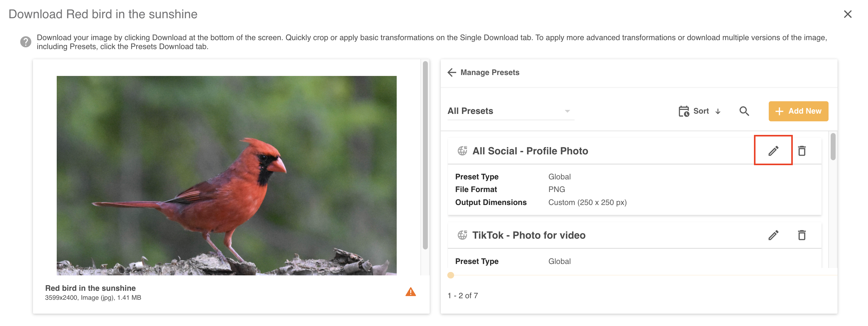The height and width of the screenshot is (326, 868).
Task: Edit the All Social - Profile Photo preset
Action: click(x=773, y=151)
